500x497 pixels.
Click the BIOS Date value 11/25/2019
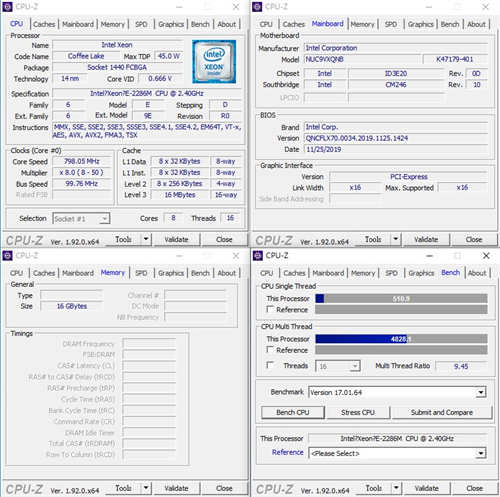397,149
